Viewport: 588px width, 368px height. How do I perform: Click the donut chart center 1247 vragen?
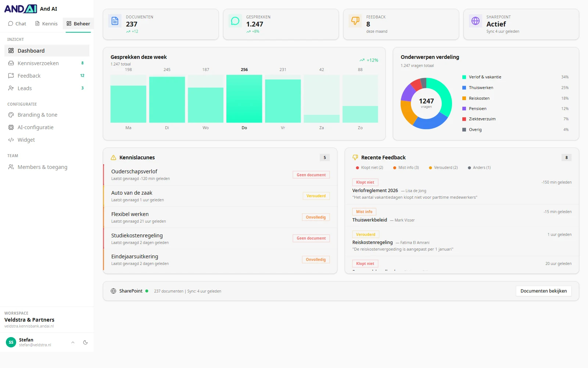(426, 103)
